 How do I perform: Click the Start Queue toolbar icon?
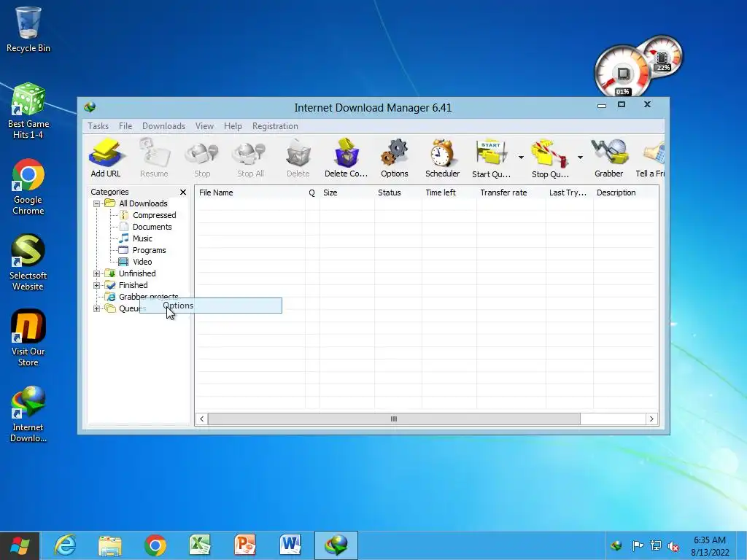491,158
